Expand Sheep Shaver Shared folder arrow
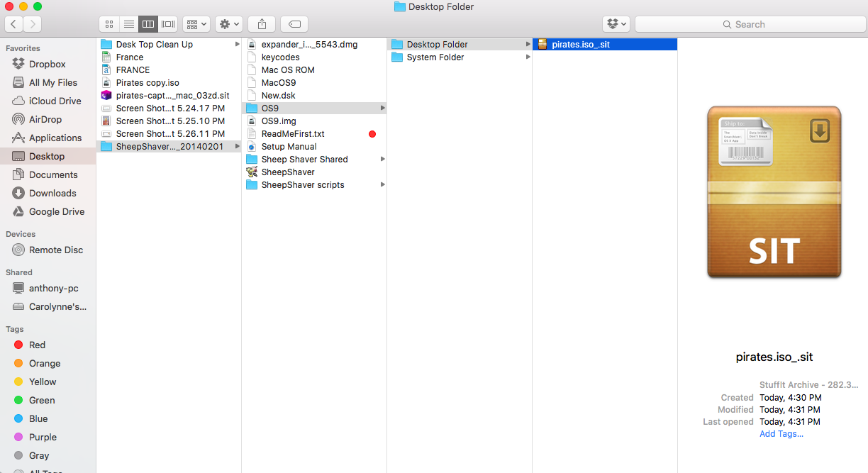Screen dimensions: 868x473 click(x=383, y=159)
